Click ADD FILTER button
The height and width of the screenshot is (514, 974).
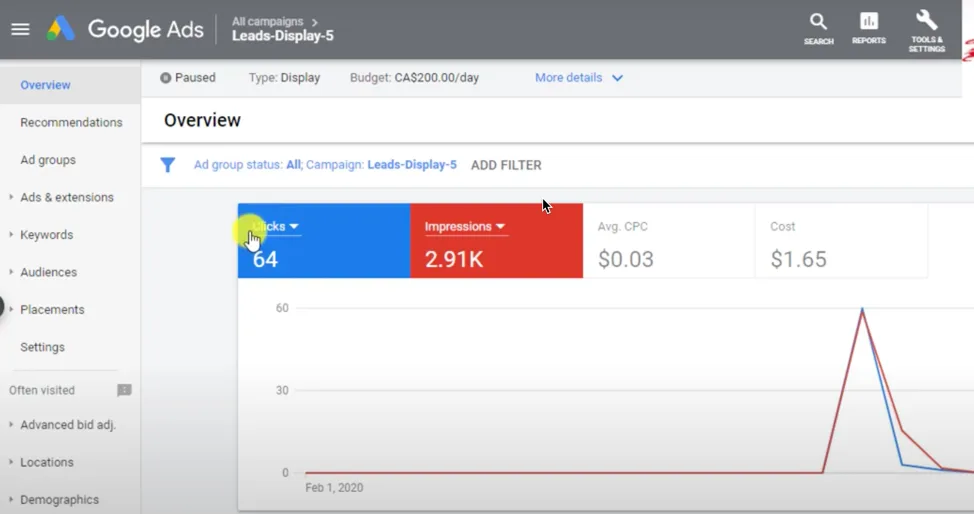[506, 165]
